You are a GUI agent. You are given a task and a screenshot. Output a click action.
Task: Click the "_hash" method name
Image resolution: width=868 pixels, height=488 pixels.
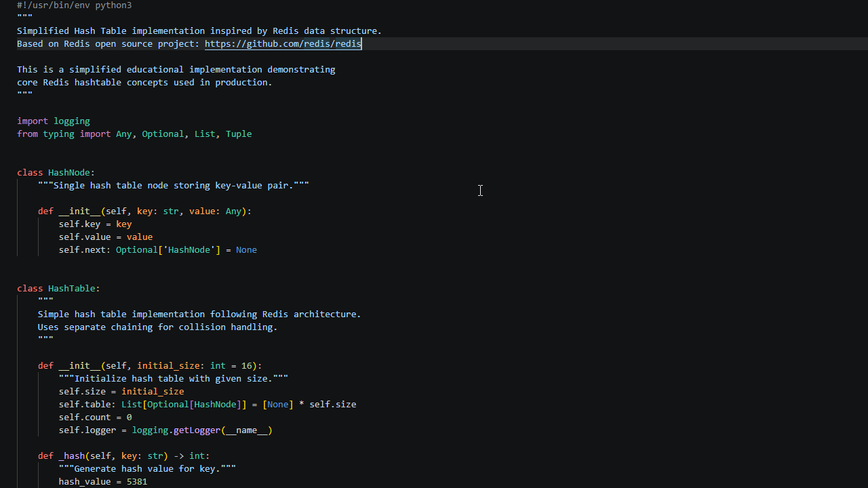[x=72, y=456]
